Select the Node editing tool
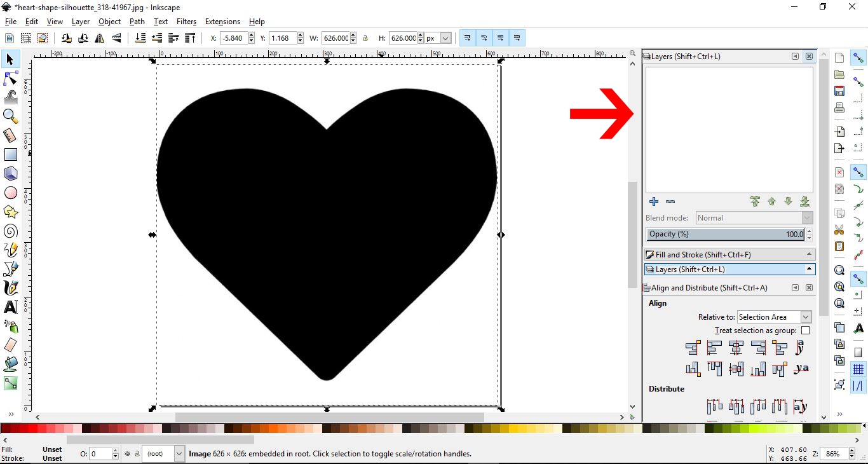Screen dimensions: 868x464 coord(10,78)
